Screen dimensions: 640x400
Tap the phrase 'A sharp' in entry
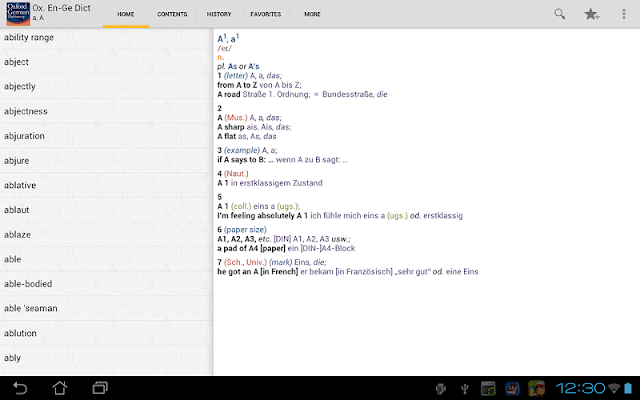point(231,127)
